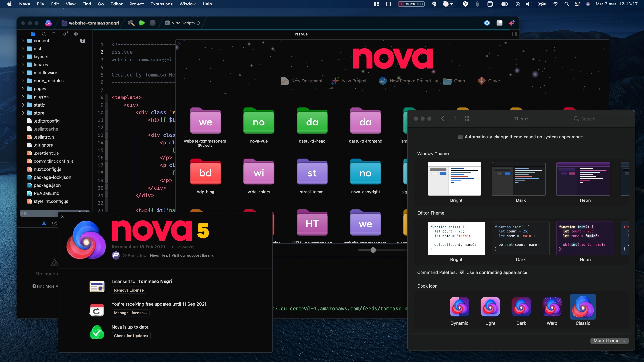Click the pink sparkle new-tab icon

click(x=511, y=23)
